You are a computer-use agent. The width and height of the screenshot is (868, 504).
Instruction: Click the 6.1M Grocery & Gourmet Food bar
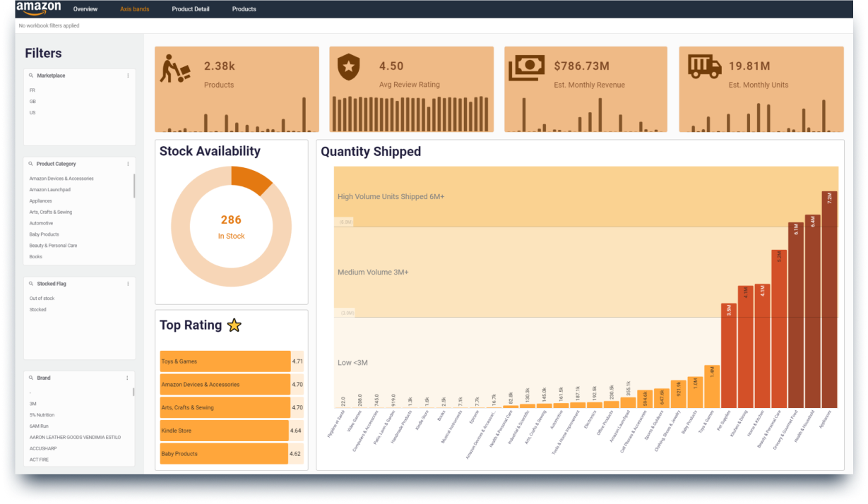coord(796,315)
